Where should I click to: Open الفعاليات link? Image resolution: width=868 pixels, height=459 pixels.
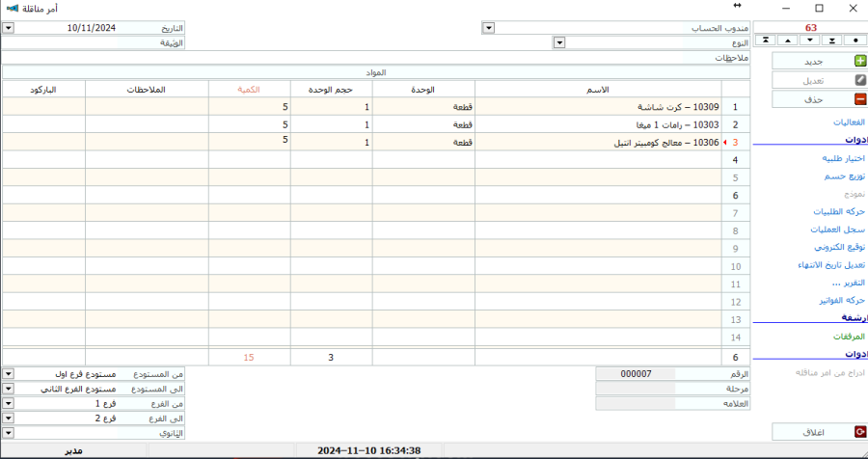point(849,121)
